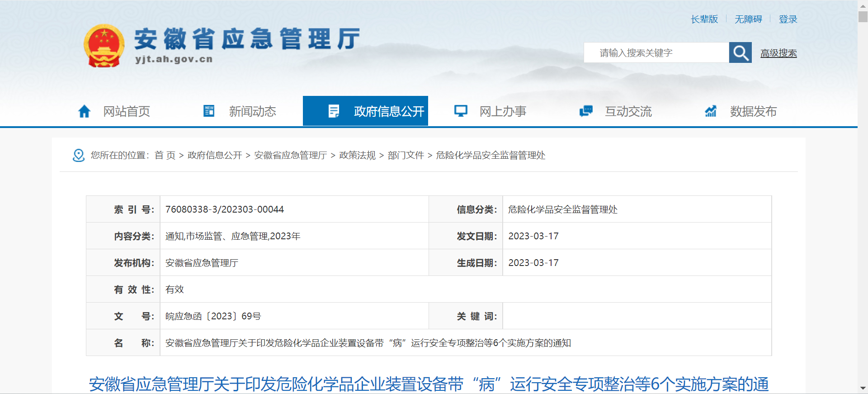This screenshot has width=868, height=394.
Task: Open the 数据发布 navigation tab
Action: pos(753,111)
